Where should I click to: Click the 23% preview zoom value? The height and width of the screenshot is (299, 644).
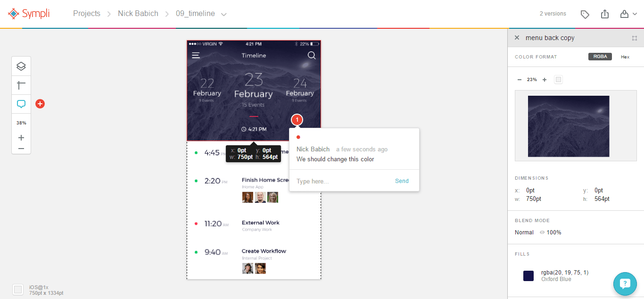532,80
